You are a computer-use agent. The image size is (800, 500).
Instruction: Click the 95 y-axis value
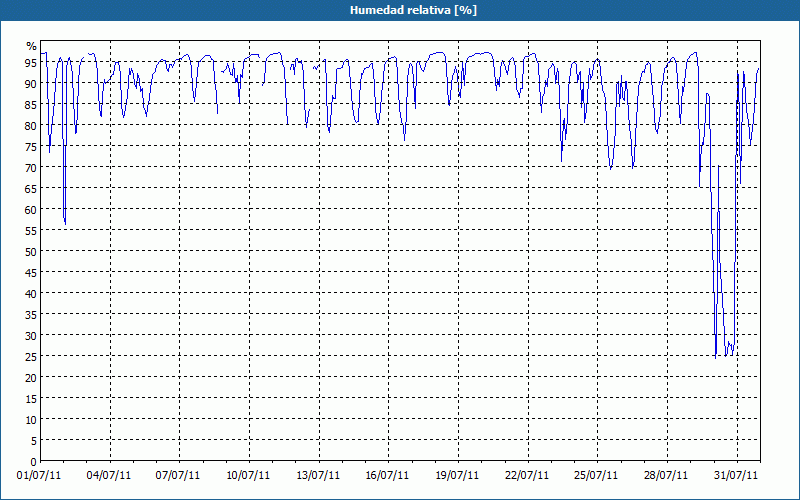pos(31,63)
